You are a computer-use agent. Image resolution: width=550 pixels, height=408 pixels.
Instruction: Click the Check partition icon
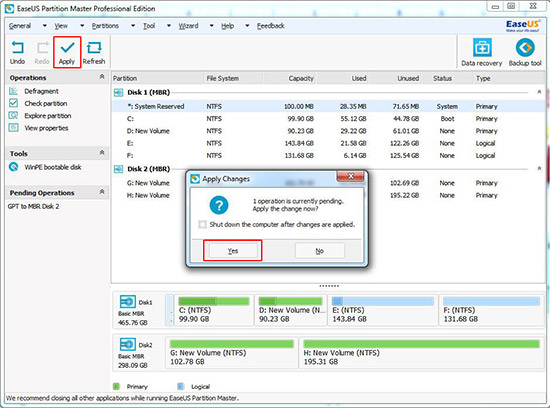(x=13, y=103)
